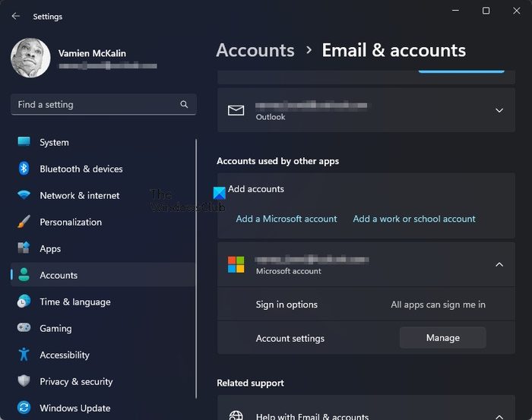Collapse Help with Email & accounts section
This screenshot has width=532, height=420.
click(499, 417)
